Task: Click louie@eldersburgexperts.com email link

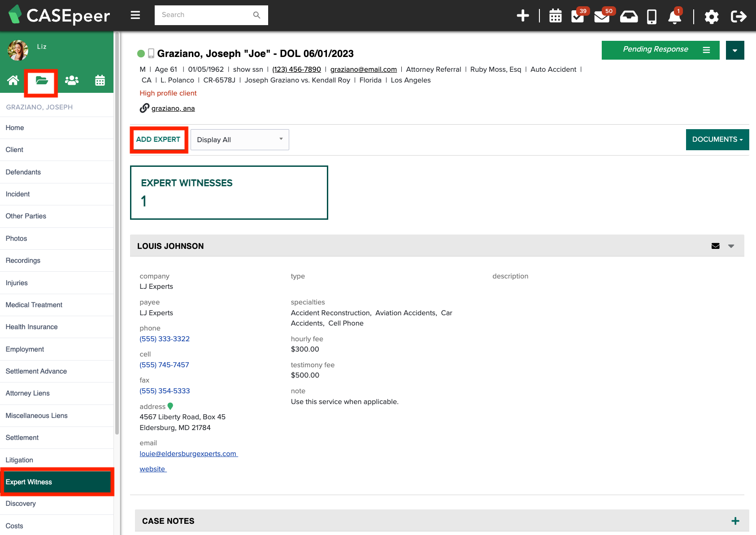Action: (x=188, y=454)
